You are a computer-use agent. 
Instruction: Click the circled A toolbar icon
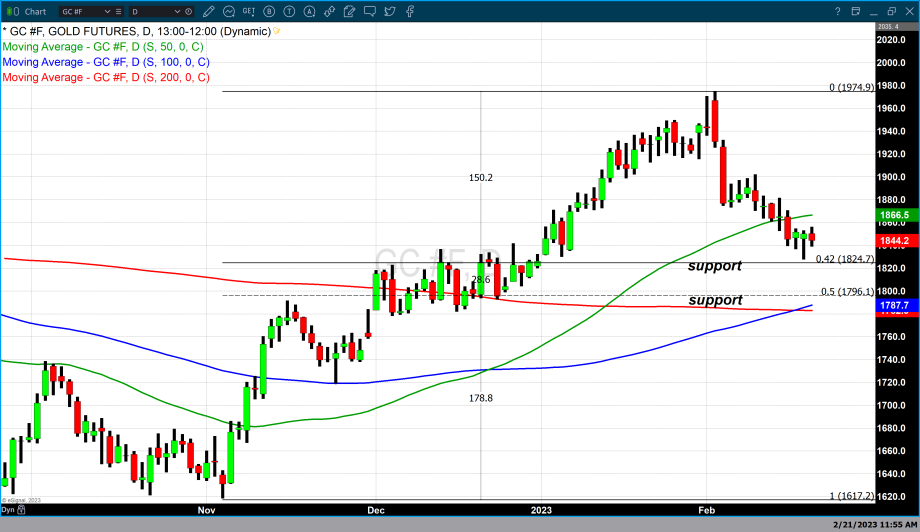point(310,11)
